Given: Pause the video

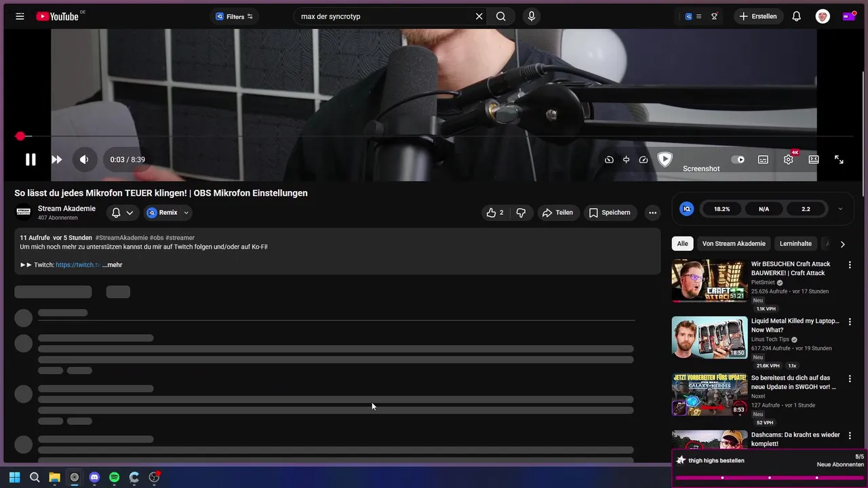Looking at the screenshot, I should [x=31, y=159].
